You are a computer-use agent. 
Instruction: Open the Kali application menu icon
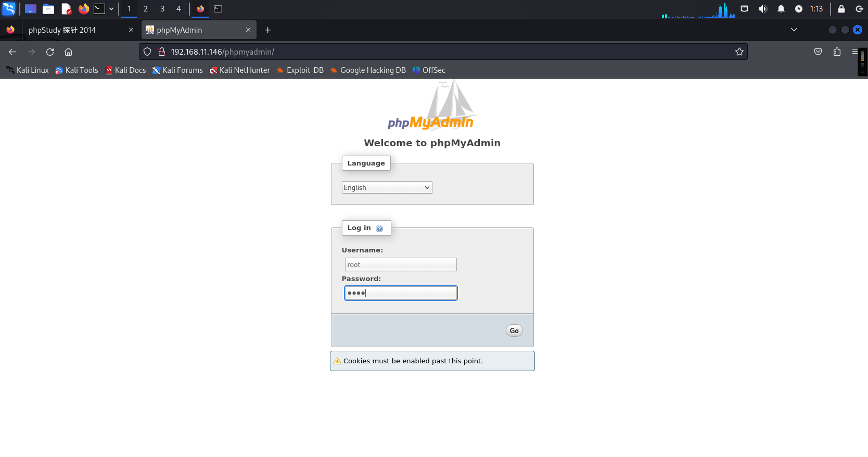(x=9, y=9)
